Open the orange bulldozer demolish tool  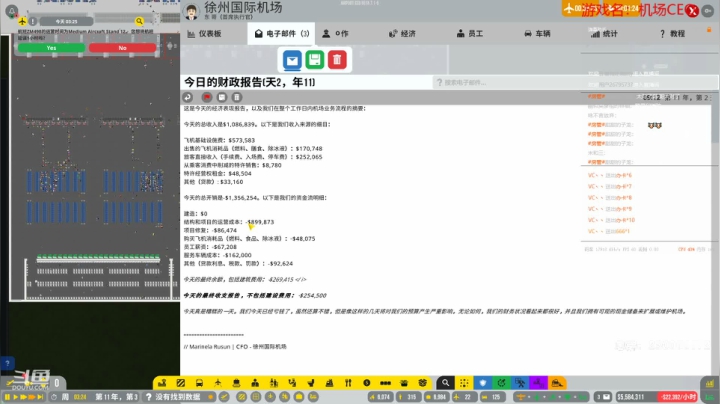[557, 383]
